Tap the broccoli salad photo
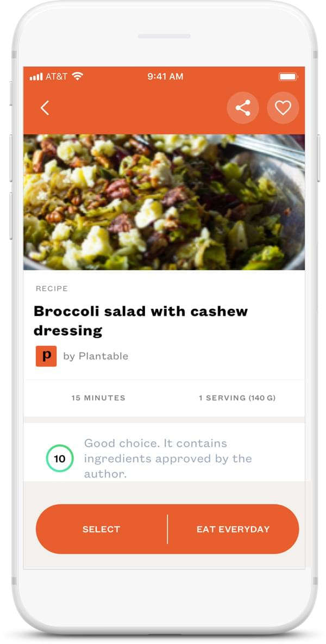 164,202
